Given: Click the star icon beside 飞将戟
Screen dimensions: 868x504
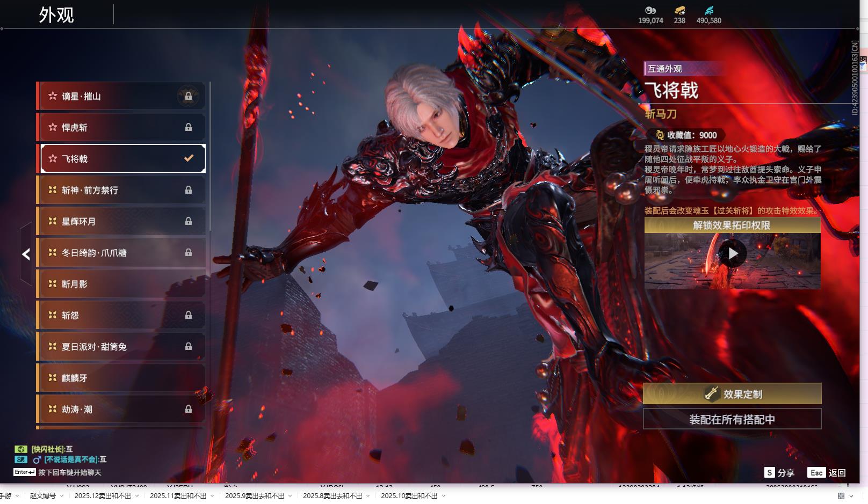Looking at the screenshot, I should click(x=53, y=158).
